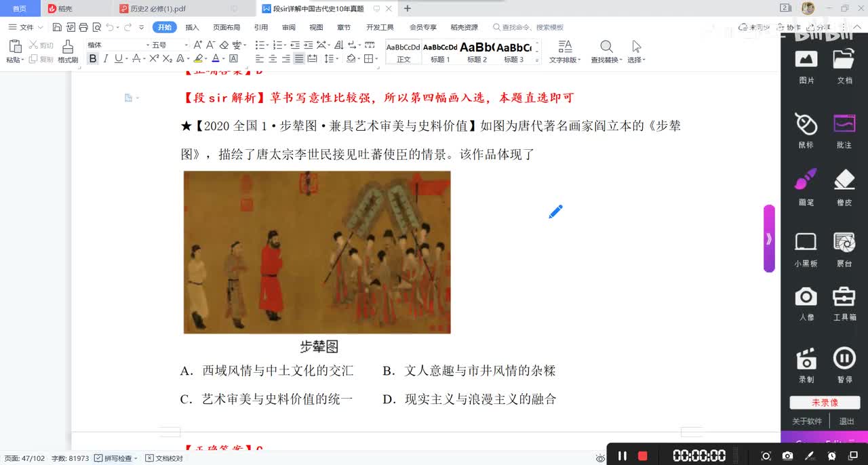Click the 未录像 status button

(825, 403)
